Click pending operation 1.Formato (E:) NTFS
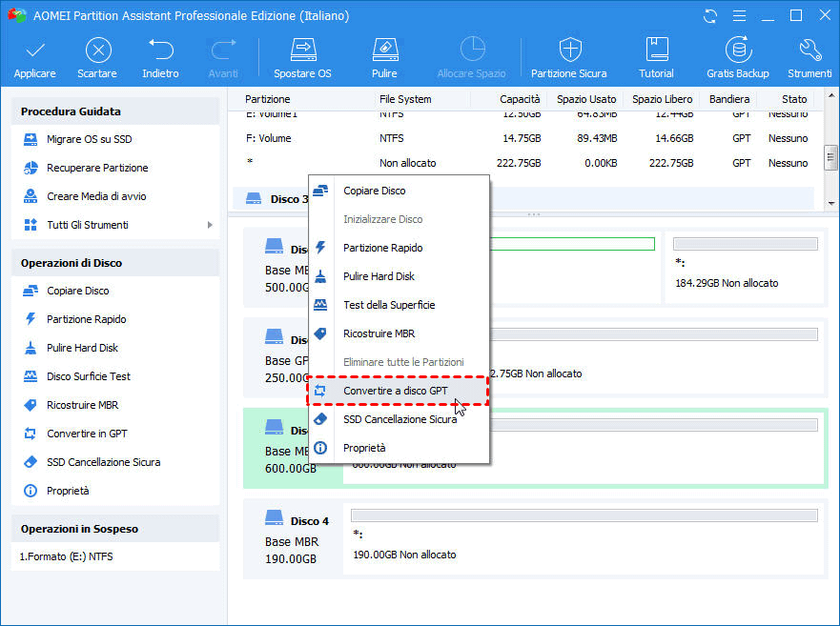Screen dimensions: 840x626 point(66,556)
